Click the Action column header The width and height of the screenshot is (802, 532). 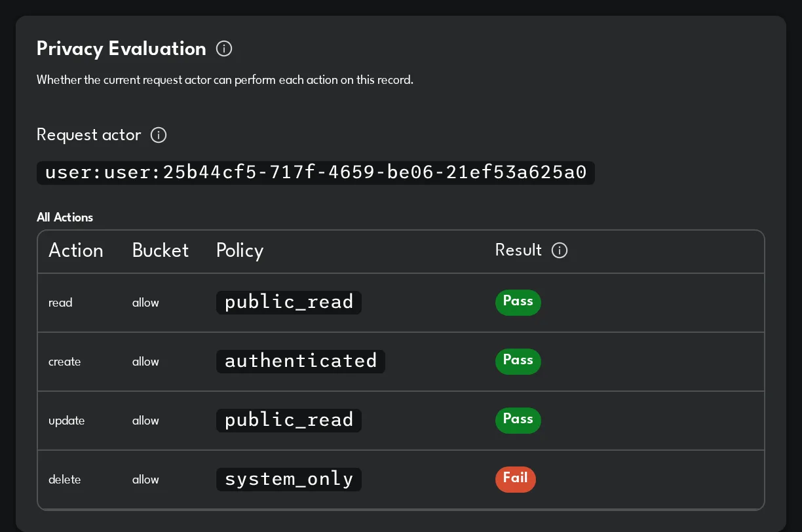(x=76, y=250)
